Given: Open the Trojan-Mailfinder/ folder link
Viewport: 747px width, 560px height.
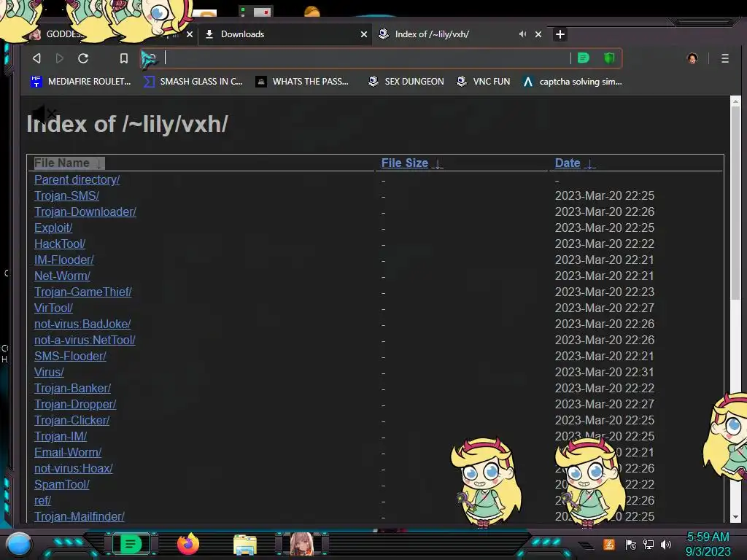Looking at the screenshot, I should pyautogui.click(x=79, y=517).
